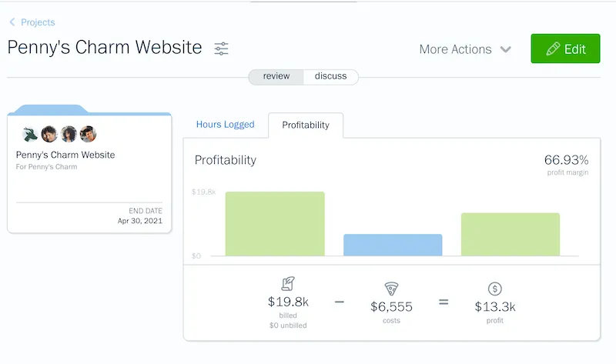This screenshot has height=364, width=616.
Task: Click the billed invoice icon
Action: [x=288, y=284]
